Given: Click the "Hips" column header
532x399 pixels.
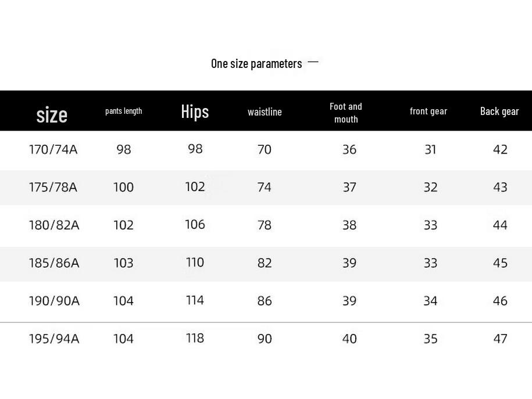Looking at the screenshot, I should pos(195,111).
